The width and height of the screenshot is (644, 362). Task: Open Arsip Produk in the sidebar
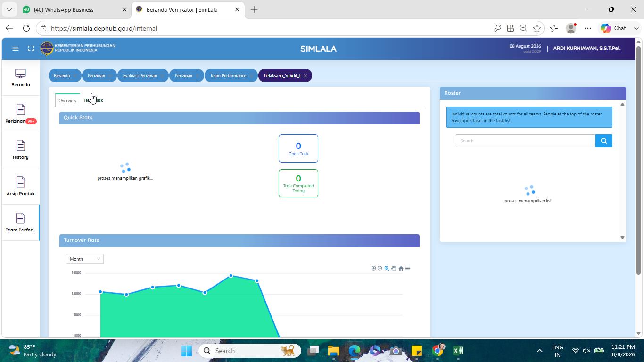coord(21,186)
